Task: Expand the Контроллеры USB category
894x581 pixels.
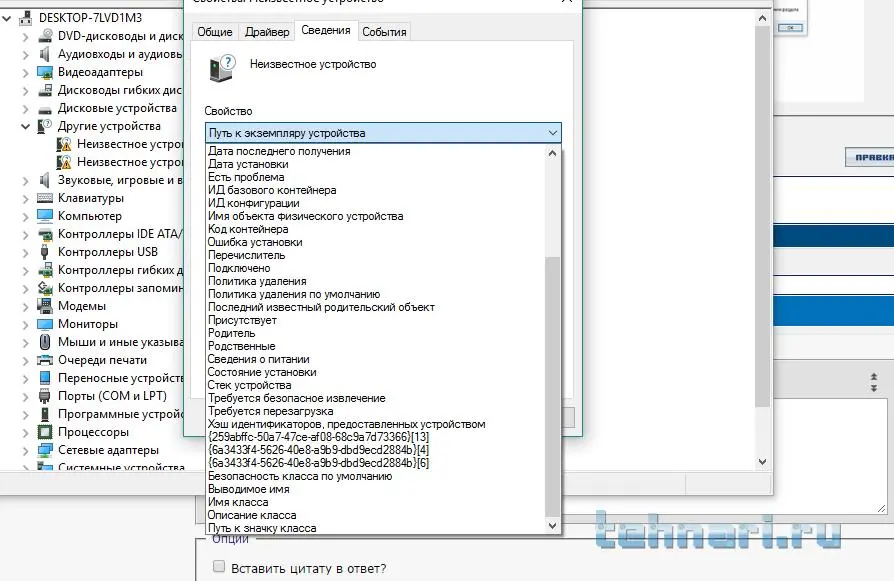Action: pyautogui.click(x=25, y=252)
